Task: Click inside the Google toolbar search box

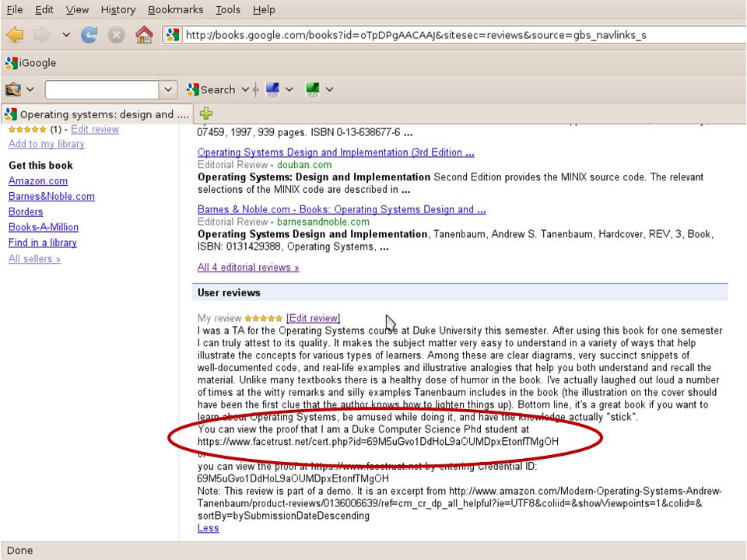Action: click(101, 89)
